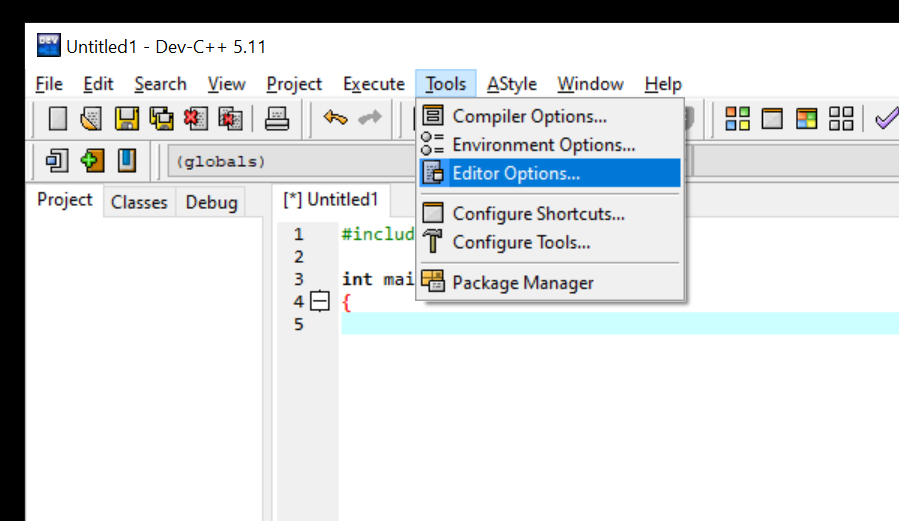Click the red opening brace on line 4
The width and height of the screenshot is (899, 521).
coord(346,302)
